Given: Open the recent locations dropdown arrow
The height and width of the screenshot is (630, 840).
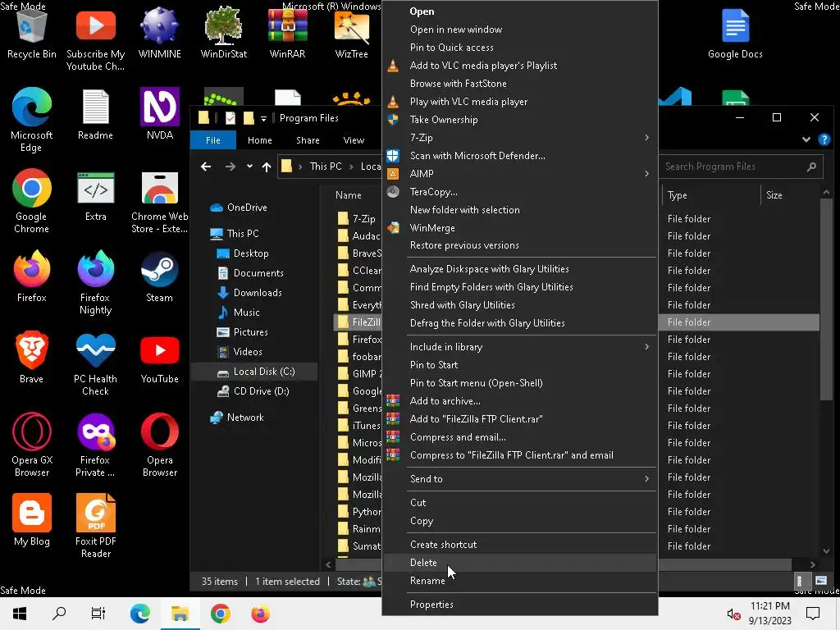Looking at the screenshot, I should click(249, 167).
